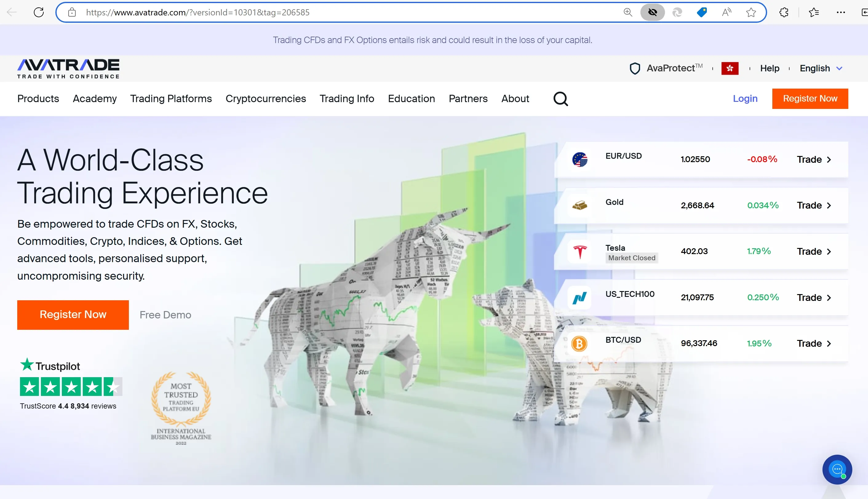Click the Read Aloud icon in the address bar
Image resolution: width=868 pixels, height=499 pixels.
(726, 12)
